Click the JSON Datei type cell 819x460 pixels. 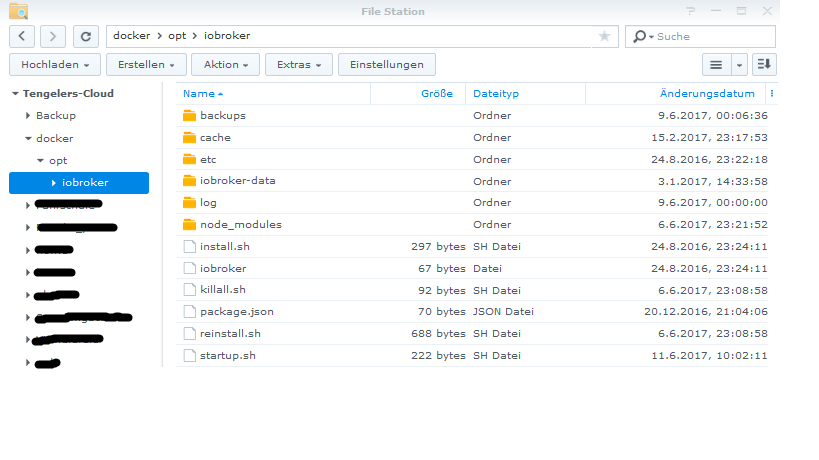pos(504,312)
